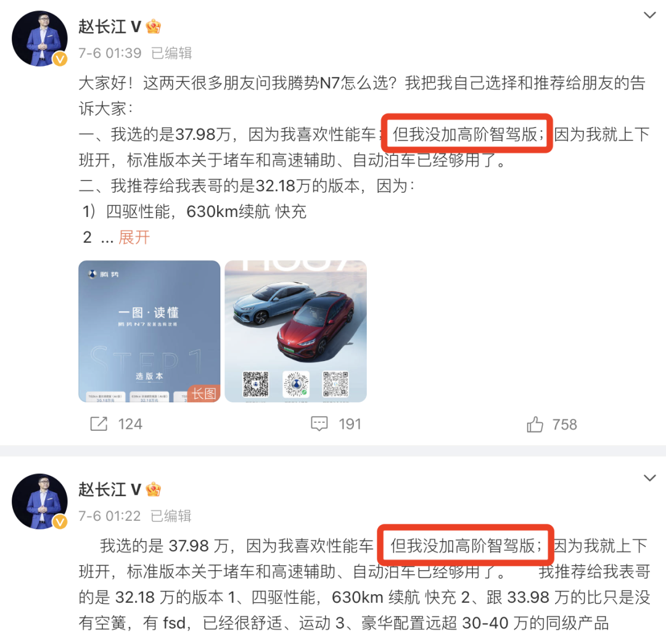Tap the comment icon showing 191
Screen dimensions: 666x644
[319, 423]
